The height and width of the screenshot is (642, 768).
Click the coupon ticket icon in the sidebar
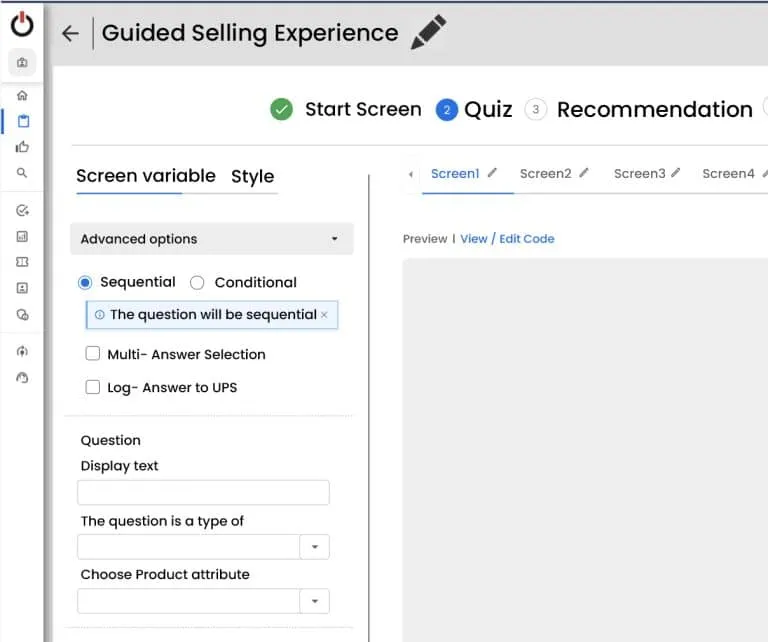click(x=22, y=262)
